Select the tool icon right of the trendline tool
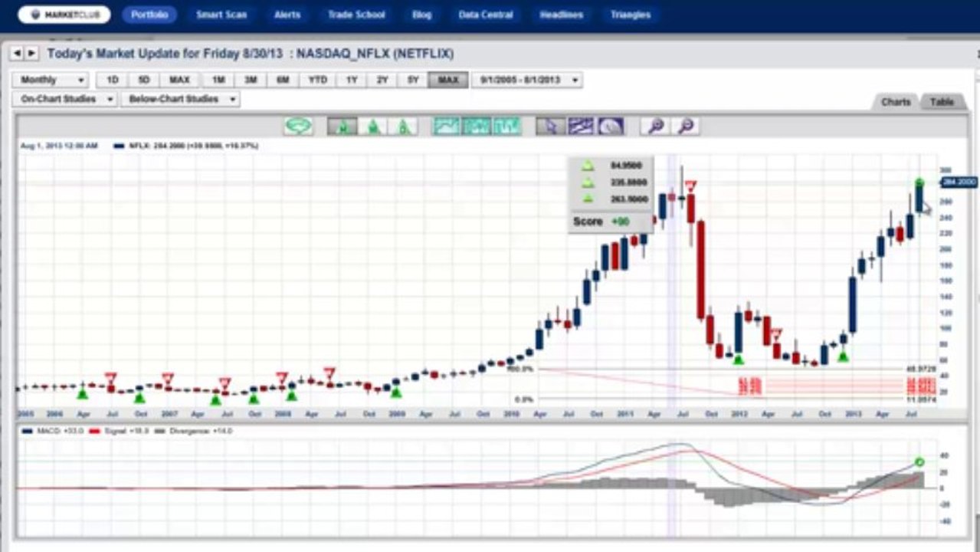 pyautogui.click(x=611, y=127)
